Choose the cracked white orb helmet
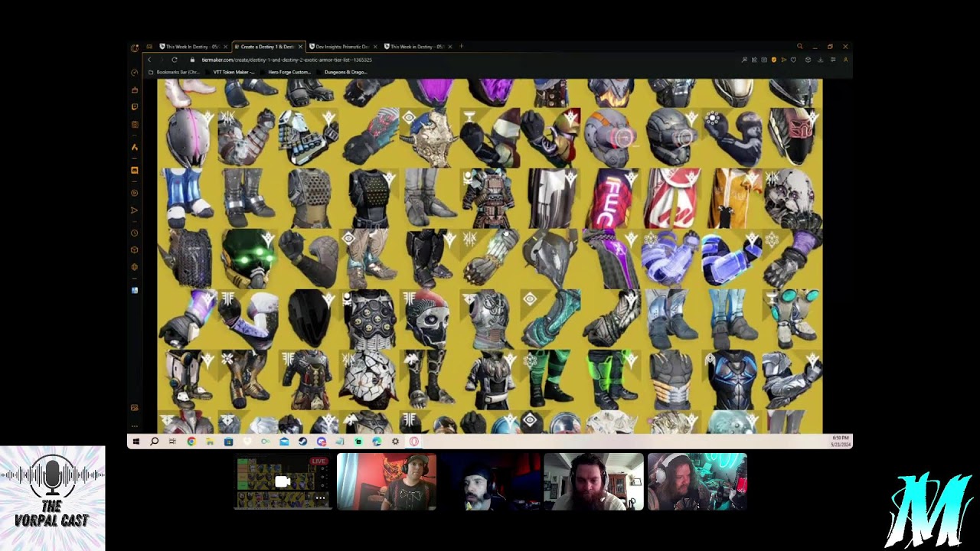Screen dimensions: 980x551 [x=368, y=379]
